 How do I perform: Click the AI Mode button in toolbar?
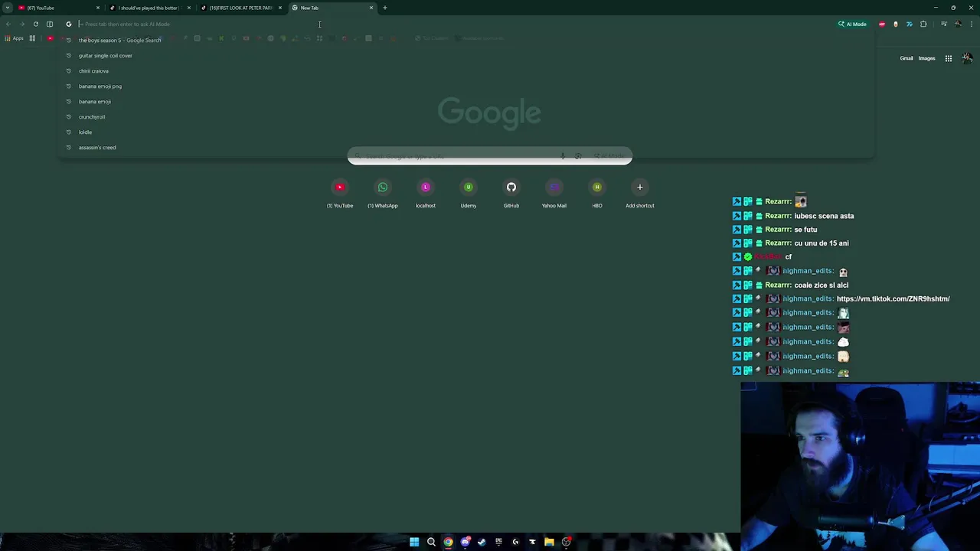click(x=852, y=24)
